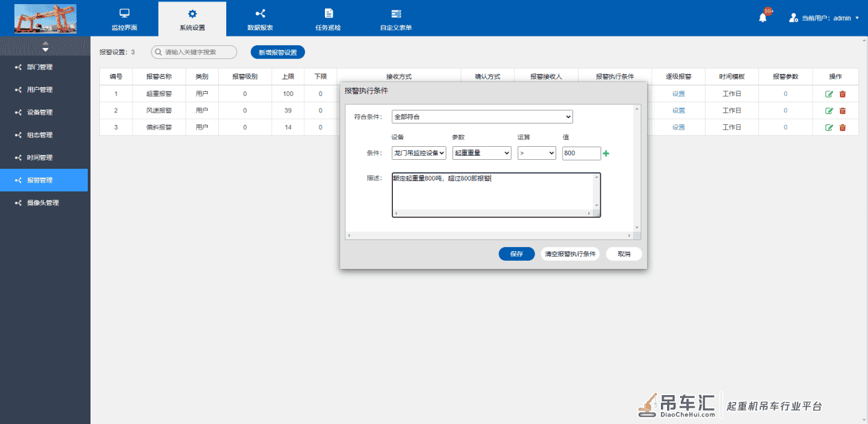Click 下限 value 0 in 风速报警 row

point(320,110)
